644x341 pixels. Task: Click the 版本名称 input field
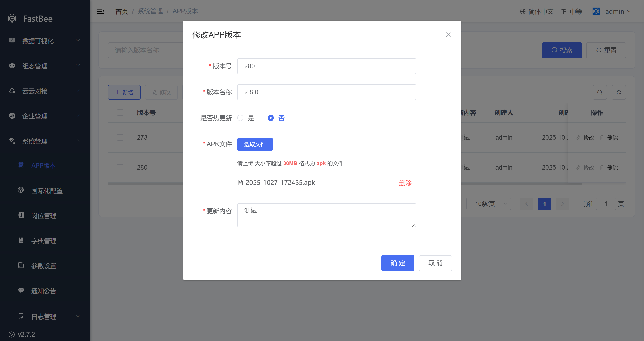click(326, 92)
